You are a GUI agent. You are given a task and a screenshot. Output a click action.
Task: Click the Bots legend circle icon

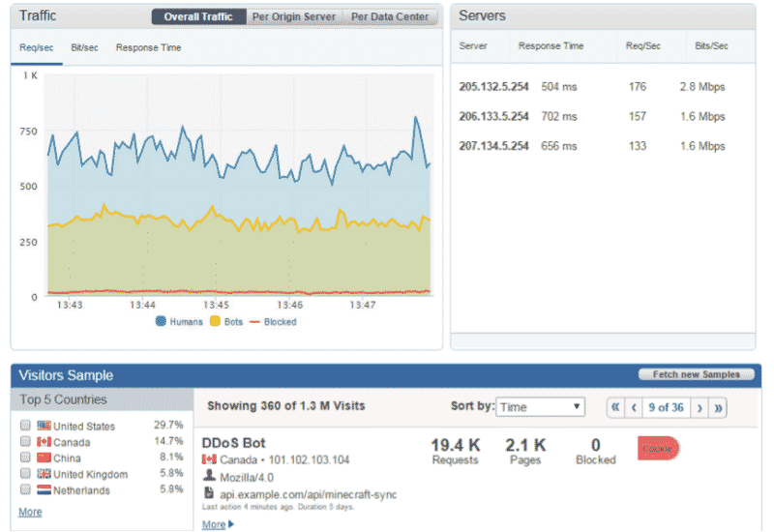[215, 322]
